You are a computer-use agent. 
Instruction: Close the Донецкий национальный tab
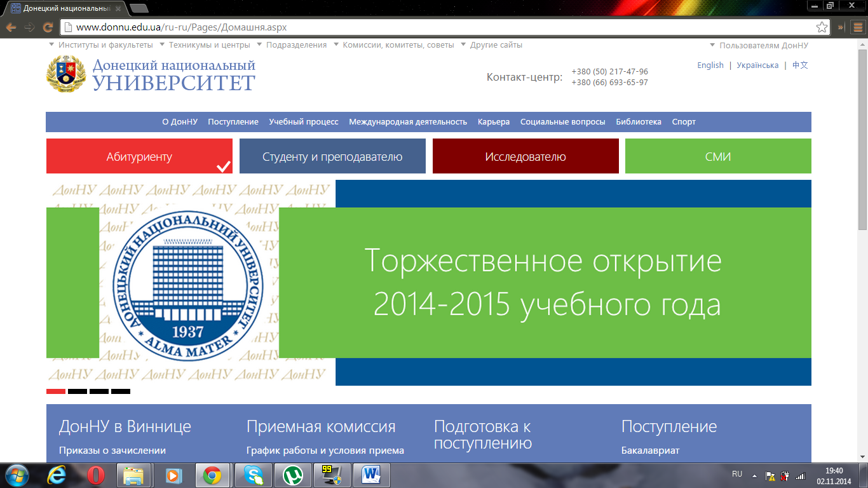(x=118, y=8)
